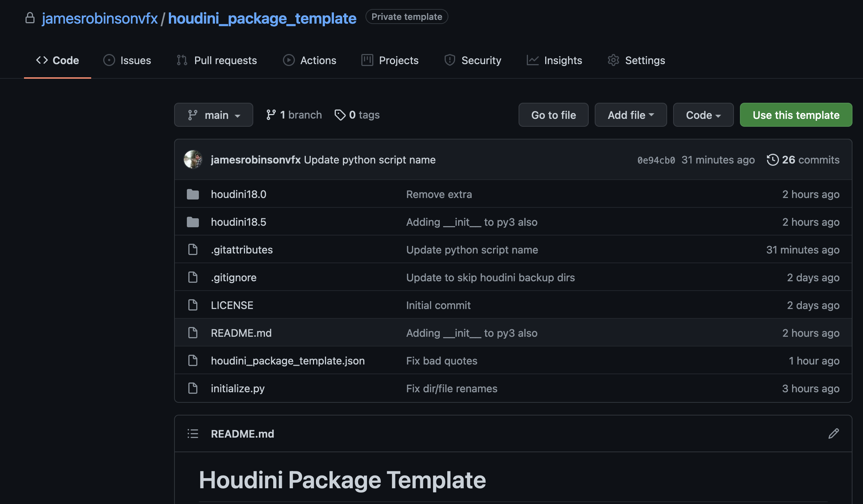Click the jamesrobinsonvfx avatar image
The image size is (863, 504).
coord(193,159)
